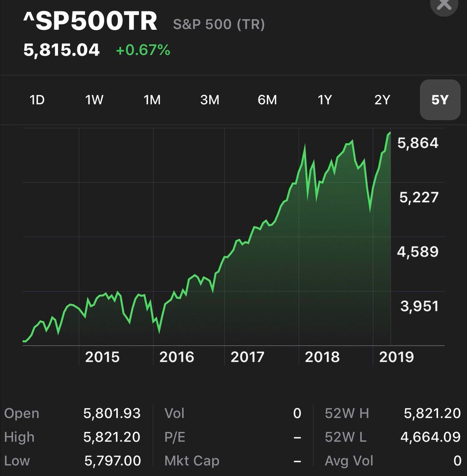This screenshot has width=467, height=476.
Task: Click the 2018 label on chart axis
Action: (x=322, y=357)
